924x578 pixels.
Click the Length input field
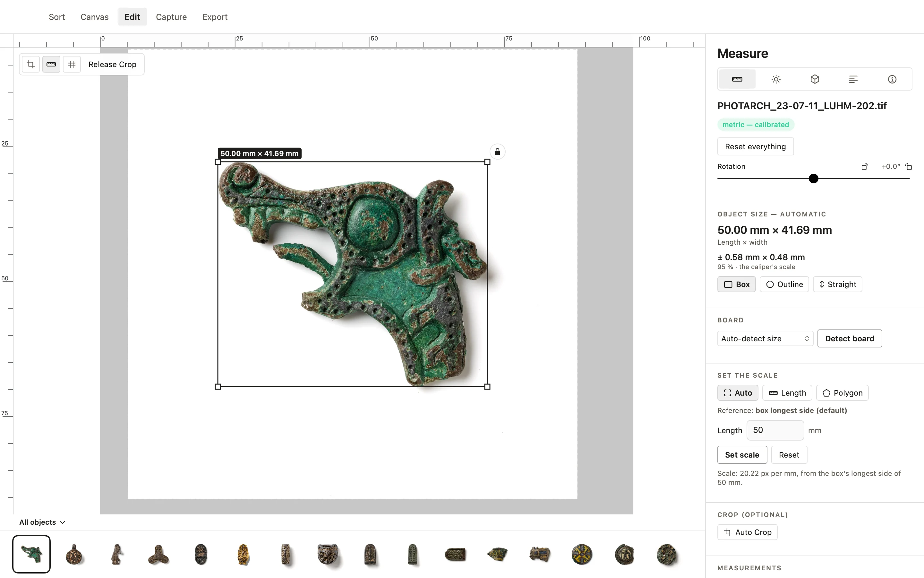(775, 430)
